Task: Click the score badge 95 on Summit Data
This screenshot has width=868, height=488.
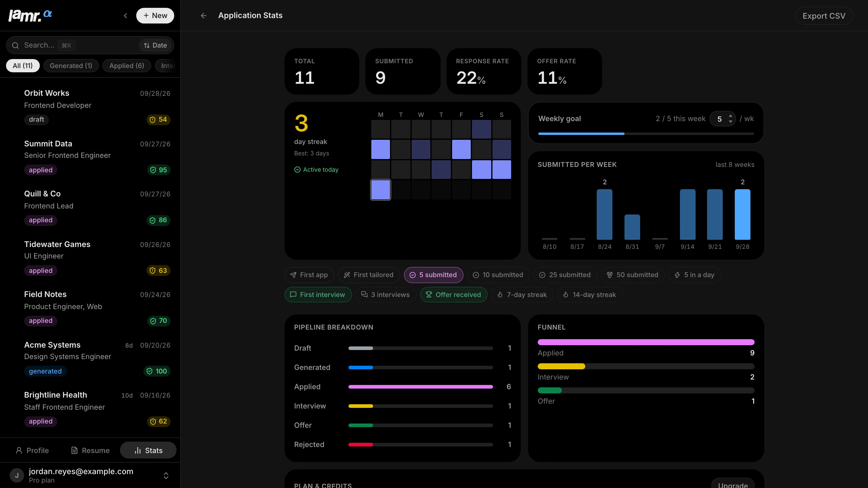Action: (158, 170)
